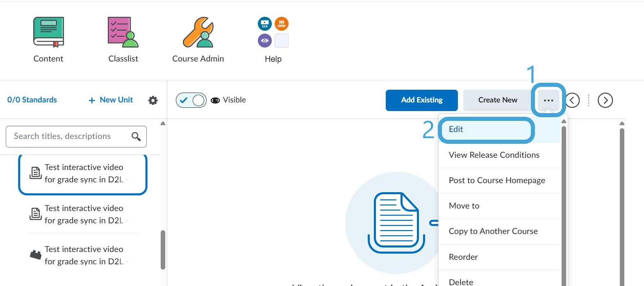Toggle the Visible visibility switch
This screenshot has height=286, width=644.
pos(191,100)
